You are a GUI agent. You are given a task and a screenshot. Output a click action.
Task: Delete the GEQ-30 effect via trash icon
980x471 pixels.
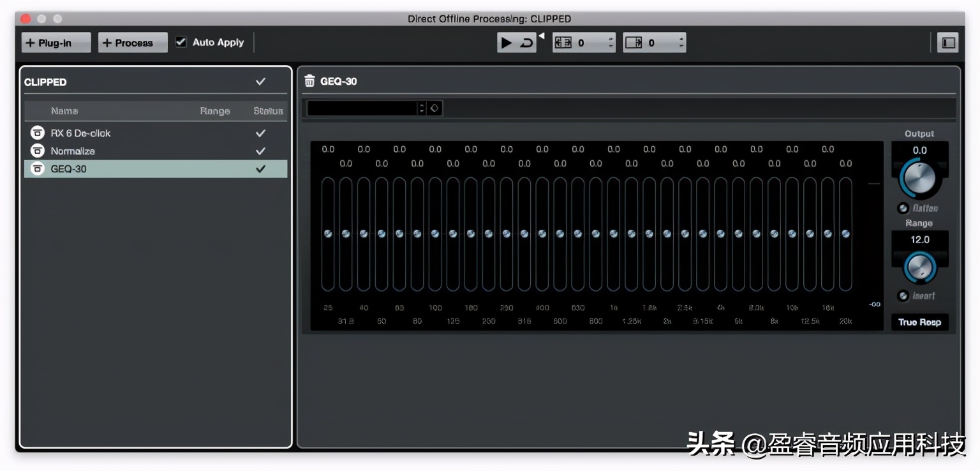(309, 80)
